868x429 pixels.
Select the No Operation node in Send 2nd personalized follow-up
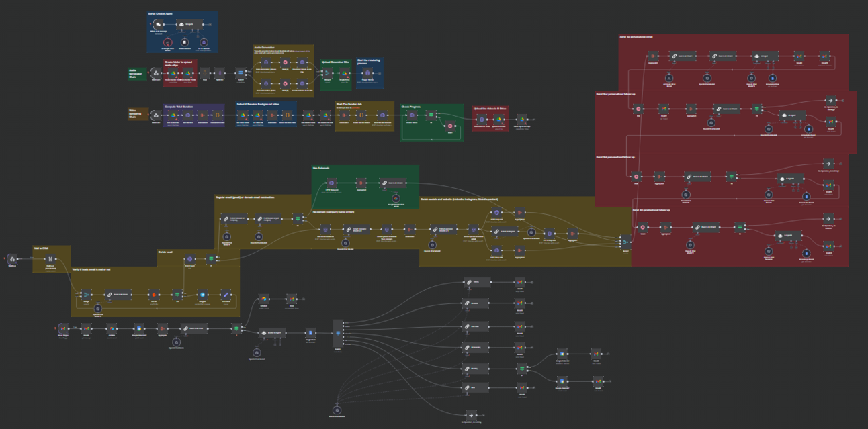coord(830,100)
